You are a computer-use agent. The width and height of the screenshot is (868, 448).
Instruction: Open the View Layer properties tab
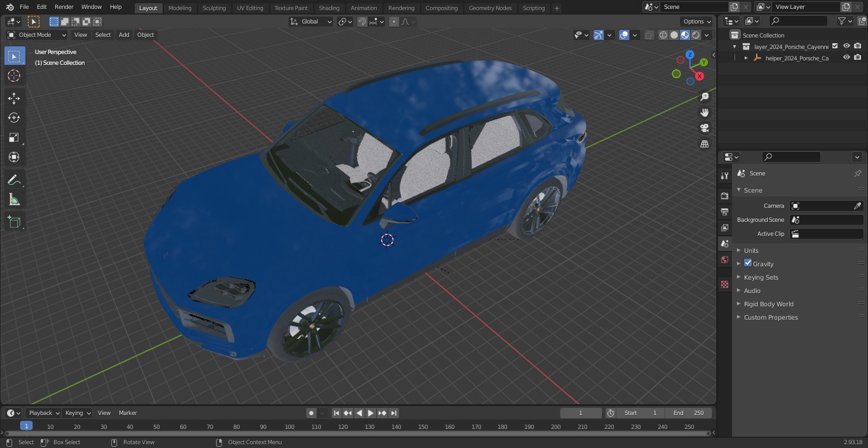[724, 227]
